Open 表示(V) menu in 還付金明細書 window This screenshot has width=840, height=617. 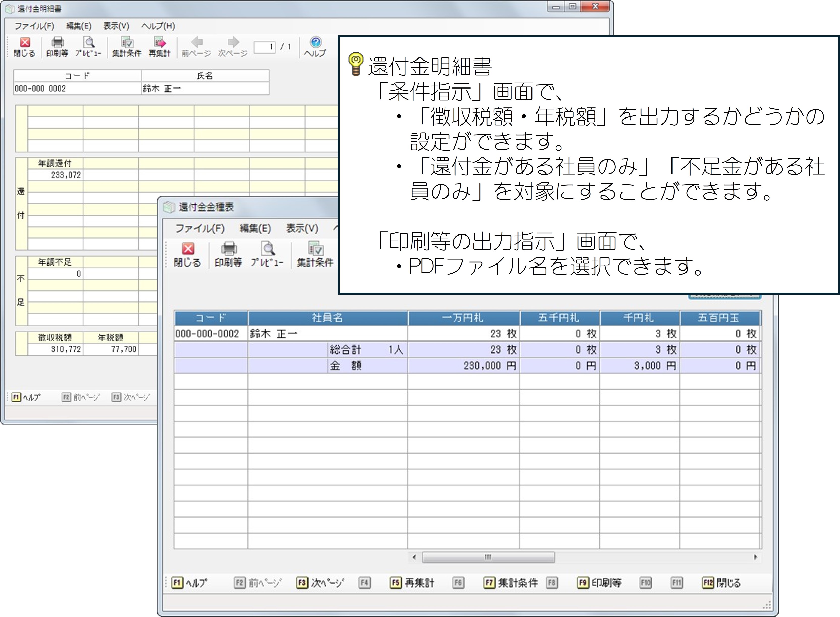(116, 26)
